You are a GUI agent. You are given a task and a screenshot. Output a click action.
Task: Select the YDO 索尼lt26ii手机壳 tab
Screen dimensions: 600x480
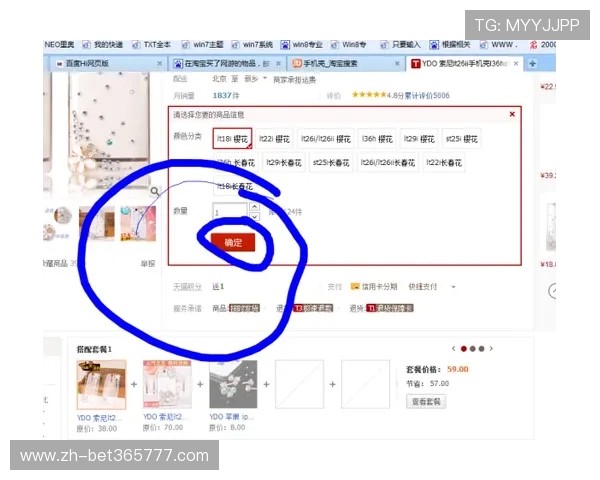pos(464,64)
